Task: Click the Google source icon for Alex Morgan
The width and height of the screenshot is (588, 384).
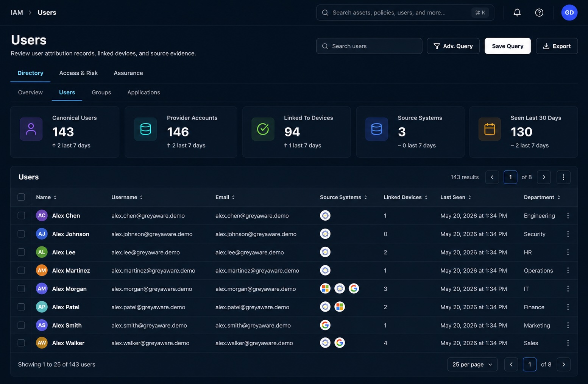Action: point(354,288)
